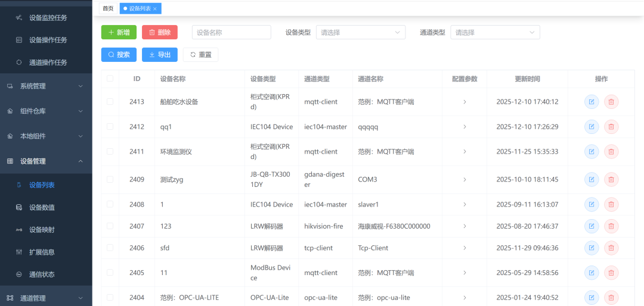Open 设备数值 from the sidebar
This screenshot has width=644, height=306.
[42, 207]
